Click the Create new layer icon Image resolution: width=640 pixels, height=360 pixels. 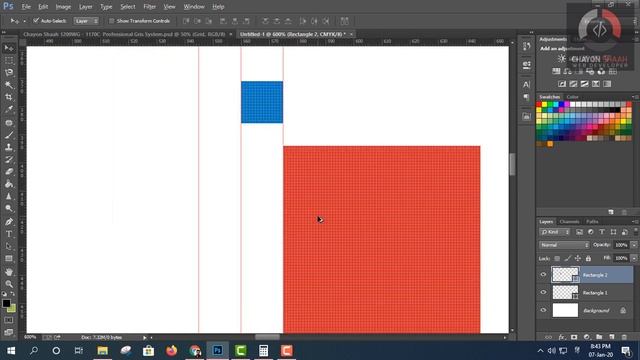tap(611, 337)
